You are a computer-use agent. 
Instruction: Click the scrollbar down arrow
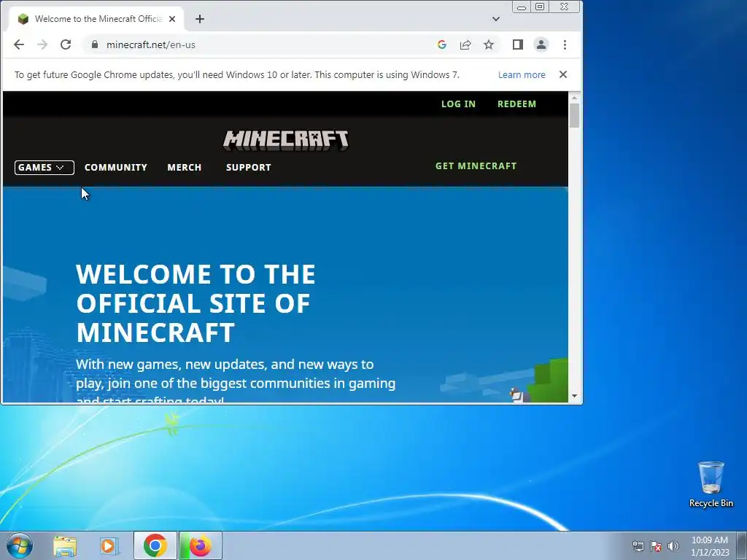tap(574, 396)
